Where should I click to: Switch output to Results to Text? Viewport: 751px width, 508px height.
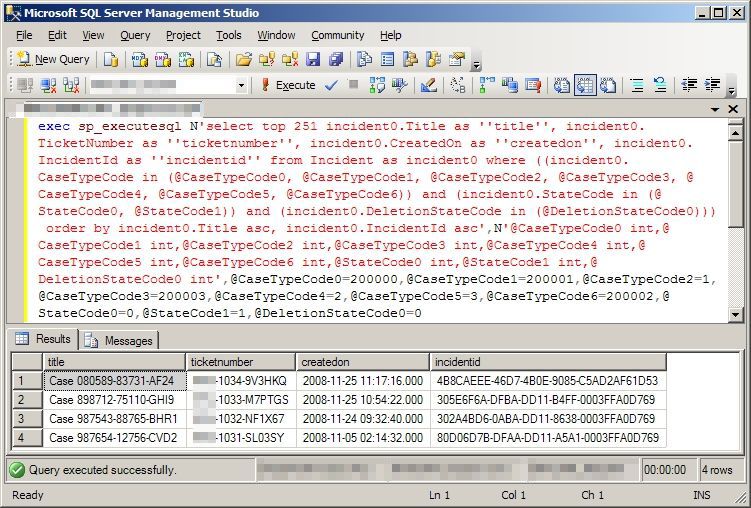pos(562,85)
